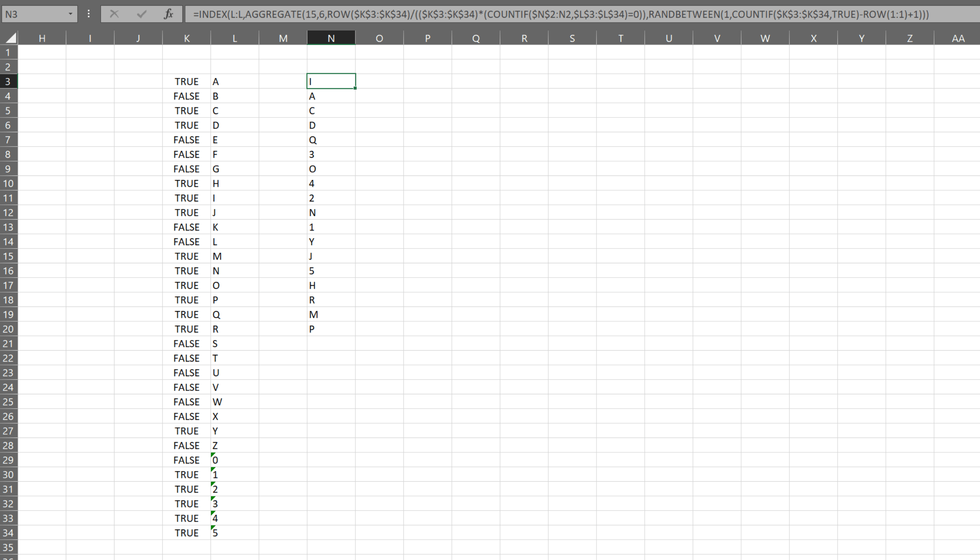Select cell N7 containing Q

click(331, 140)
